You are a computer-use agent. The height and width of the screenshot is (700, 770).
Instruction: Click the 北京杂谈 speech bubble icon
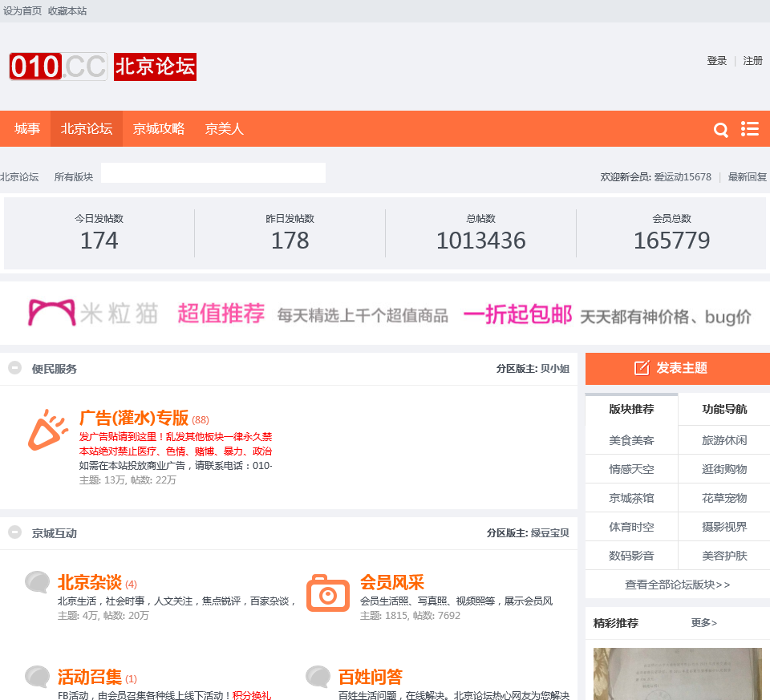coord(38,582)
